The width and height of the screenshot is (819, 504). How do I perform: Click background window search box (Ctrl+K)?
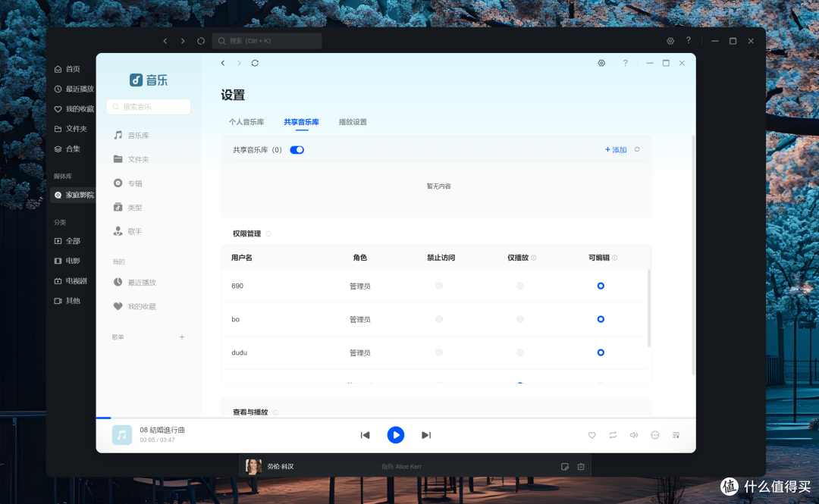267,41
